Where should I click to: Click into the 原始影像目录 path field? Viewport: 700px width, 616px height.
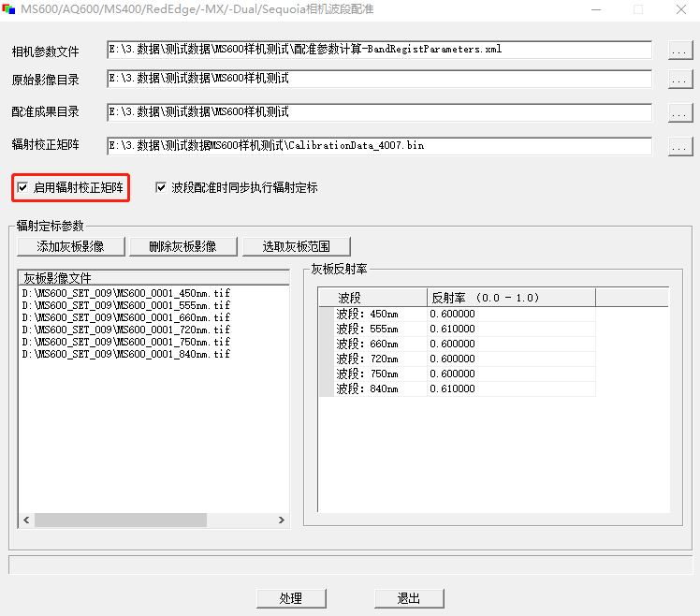pyautogui.click(x=379, y=79)
